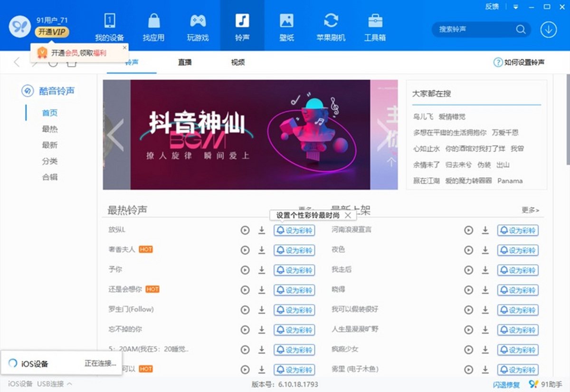Search trending term 万爱千恩
The width and height of the screenshot is (570, 392).
505,133
